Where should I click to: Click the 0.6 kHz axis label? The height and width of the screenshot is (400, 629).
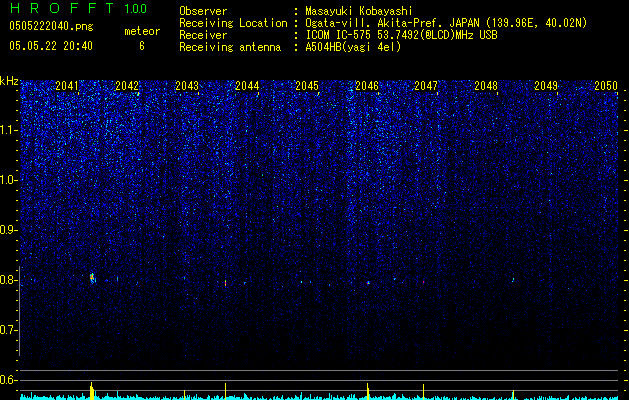9,380
